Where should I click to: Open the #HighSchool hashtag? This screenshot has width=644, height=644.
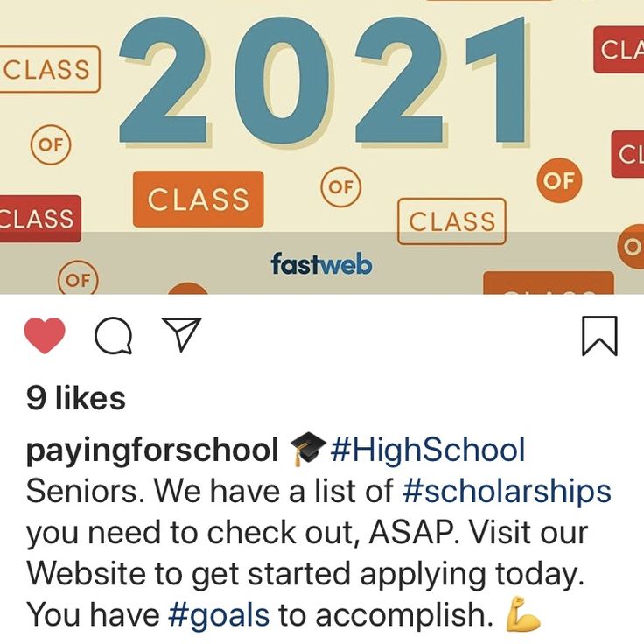click(428, 450)
